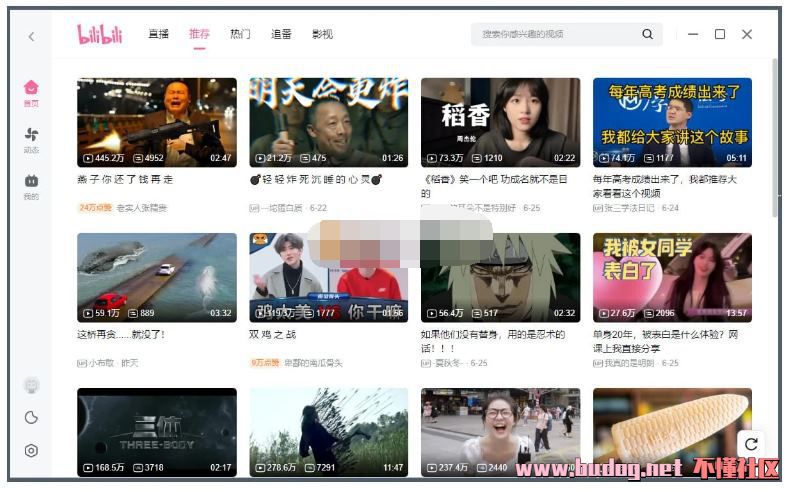Switch to the 热门 tab
The image size is (789, 489).
240,34
